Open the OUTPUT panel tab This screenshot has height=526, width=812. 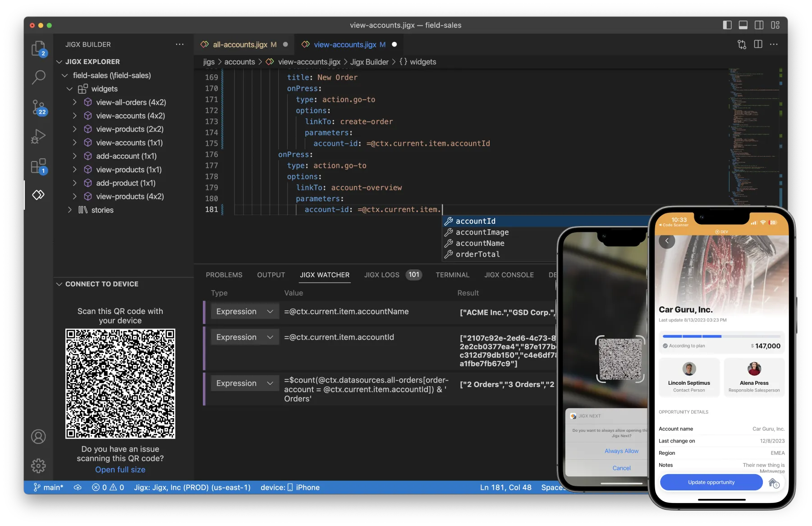271,275
